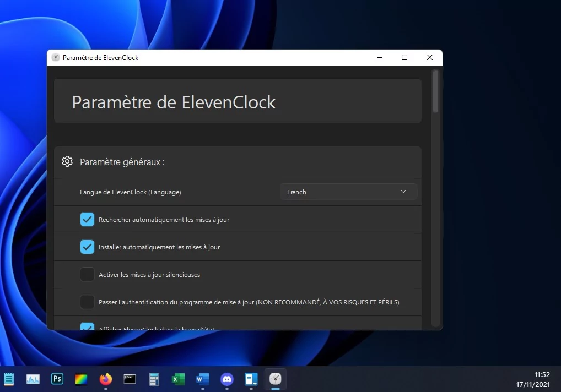561x392 pixels.
Task: Click the gear icon beside Paramètre généraux
Action: [67, 161]
